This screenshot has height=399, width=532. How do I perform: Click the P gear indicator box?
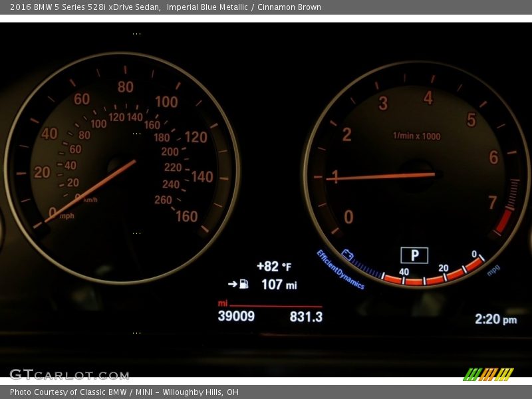(x=414, y=255)
